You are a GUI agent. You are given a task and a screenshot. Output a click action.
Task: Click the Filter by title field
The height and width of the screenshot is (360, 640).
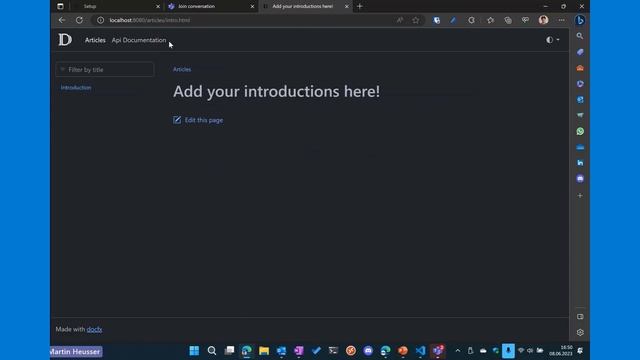coord(105,69)
